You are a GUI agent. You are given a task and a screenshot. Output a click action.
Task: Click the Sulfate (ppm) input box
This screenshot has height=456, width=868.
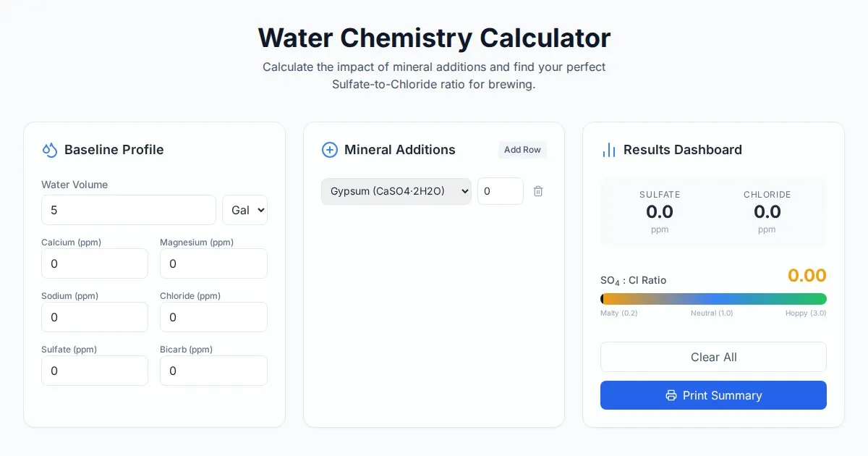pos(95,371)
